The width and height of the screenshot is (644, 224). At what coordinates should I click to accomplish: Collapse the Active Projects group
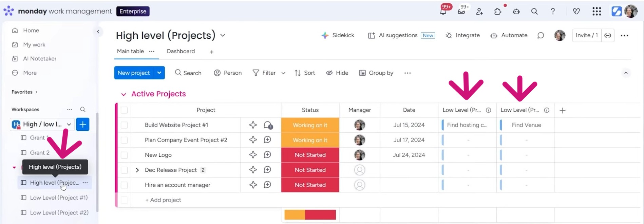pos(124,94)
